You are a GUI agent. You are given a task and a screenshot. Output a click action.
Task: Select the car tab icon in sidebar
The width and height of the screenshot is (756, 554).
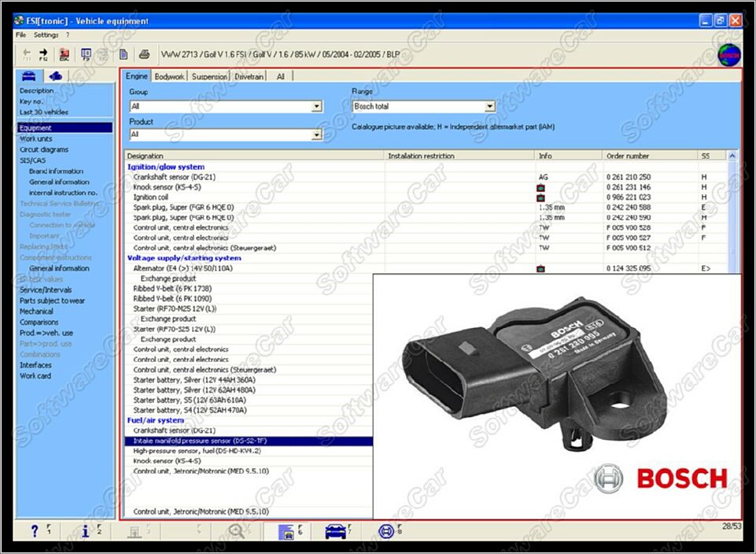[x=29, y=76]
